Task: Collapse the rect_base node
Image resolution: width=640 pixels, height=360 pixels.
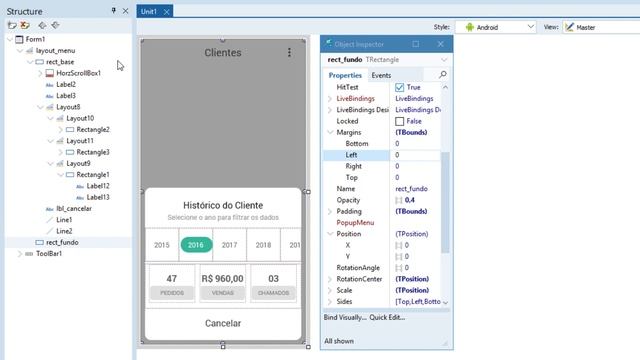Action: (x=30, y=62)
